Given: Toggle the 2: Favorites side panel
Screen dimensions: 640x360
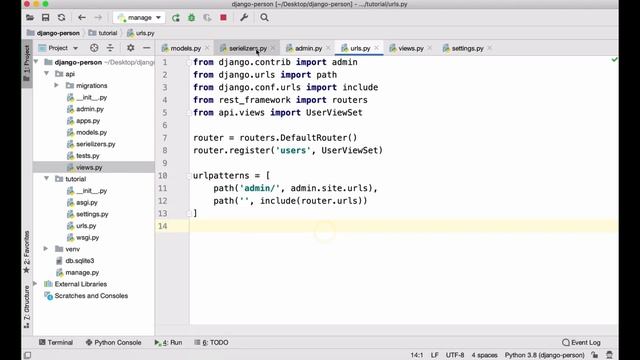Looking at the screenshot, I should [27, 252].
